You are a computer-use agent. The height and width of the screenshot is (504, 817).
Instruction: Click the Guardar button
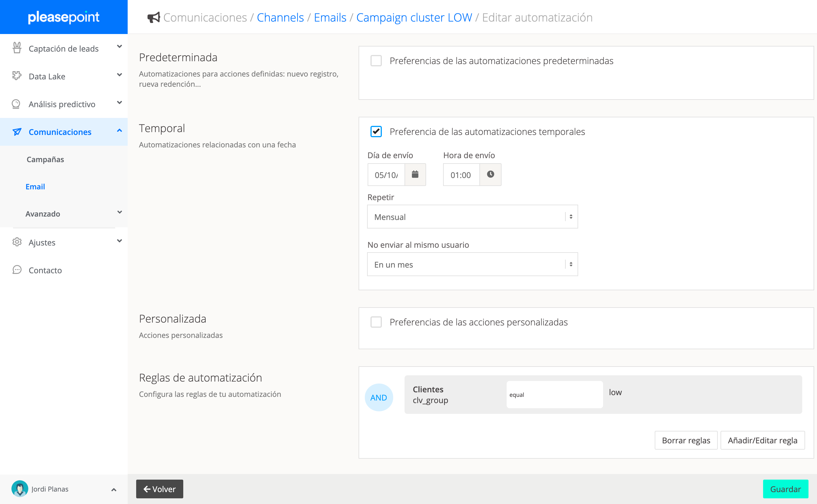[785, 489]
